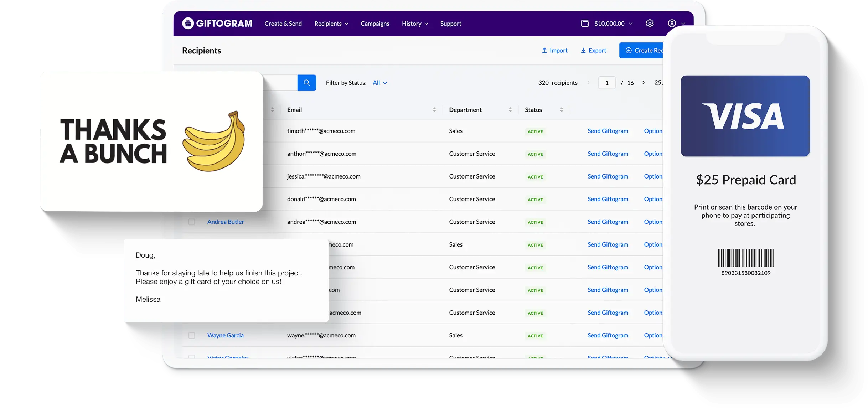Click the Thanks A Bunch banana card

[x=151, y=141]
